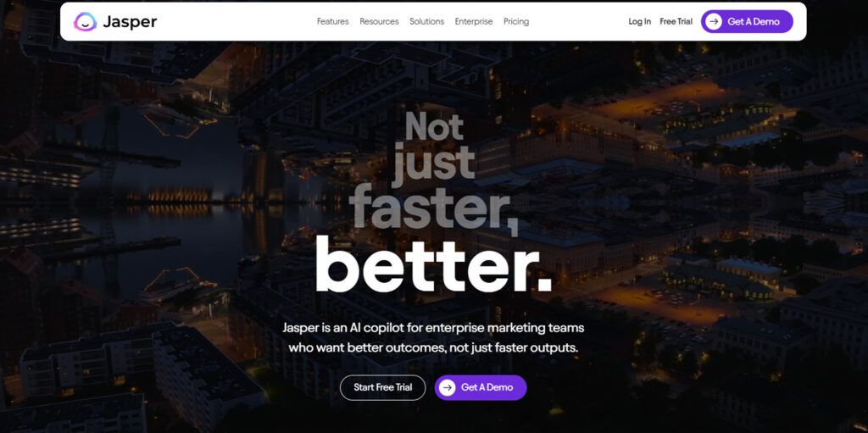Click the Jasper smiley logo icon

point(85,21)
